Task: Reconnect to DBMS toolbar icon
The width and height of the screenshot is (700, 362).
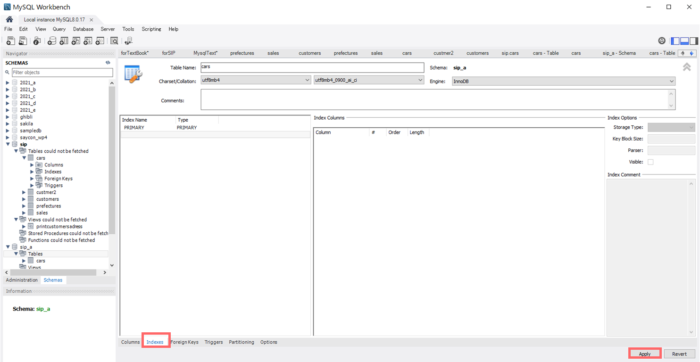Action: click(x=128, y=41)
